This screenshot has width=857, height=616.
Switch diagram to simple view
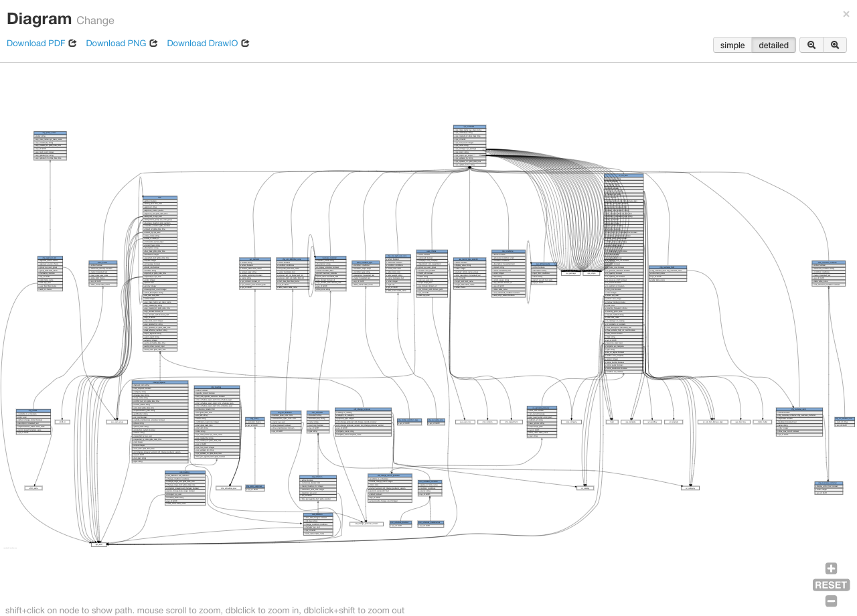[732, 45]
